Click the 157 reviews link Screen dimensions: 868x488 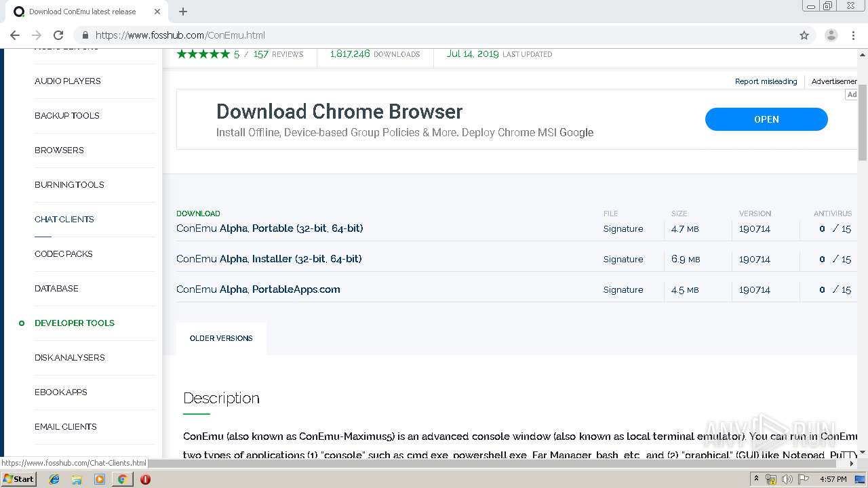tap(278, 54)
